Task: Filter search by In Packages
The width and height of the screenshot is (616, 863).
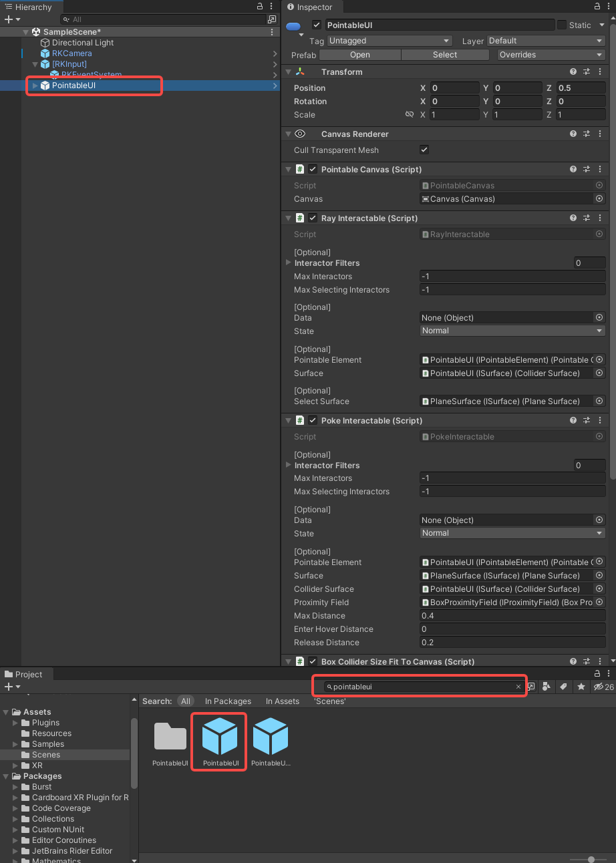Action: click(228, 701)
